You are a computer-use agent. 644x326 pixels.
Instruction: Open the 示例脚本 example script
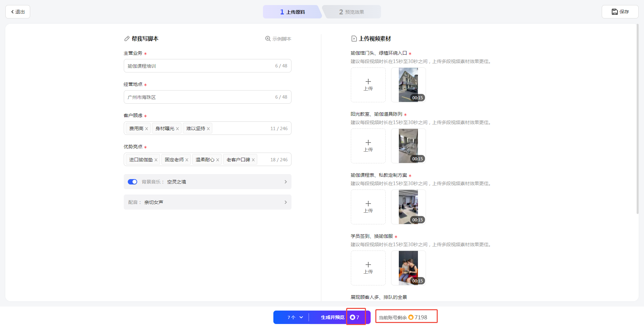(x=278, y=39)
